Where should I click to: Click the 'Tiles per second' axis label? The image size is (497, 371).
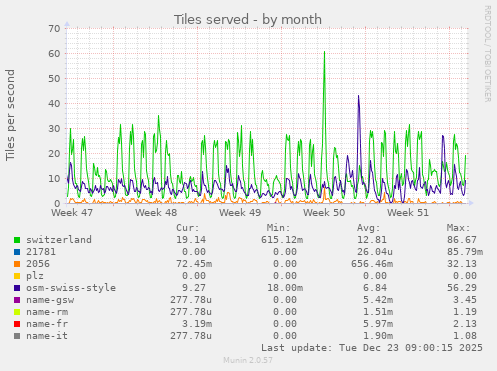(10, 115)
